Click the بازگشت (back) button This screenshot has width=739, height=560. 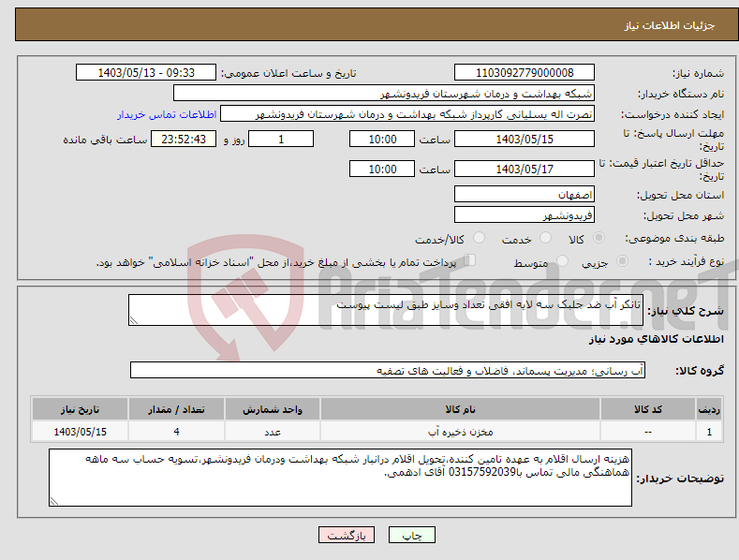coord(347,536)
